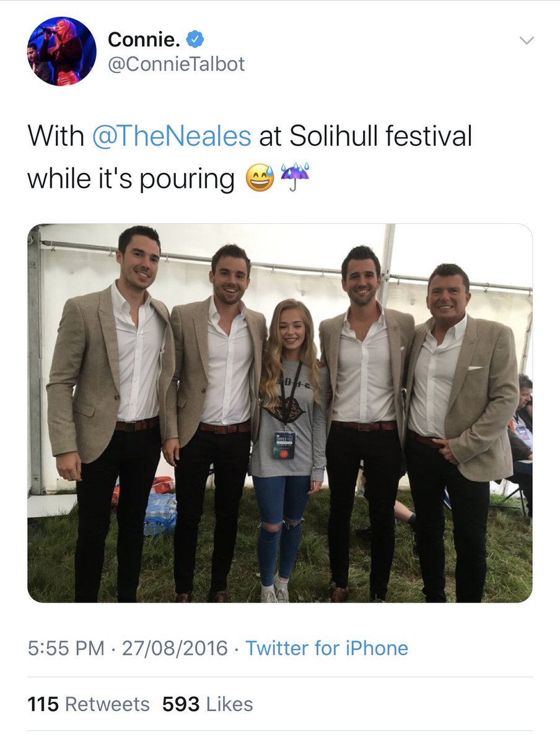Tap the lanyard pass in the photo
The image size is (560, 744).
pos(285,445)
